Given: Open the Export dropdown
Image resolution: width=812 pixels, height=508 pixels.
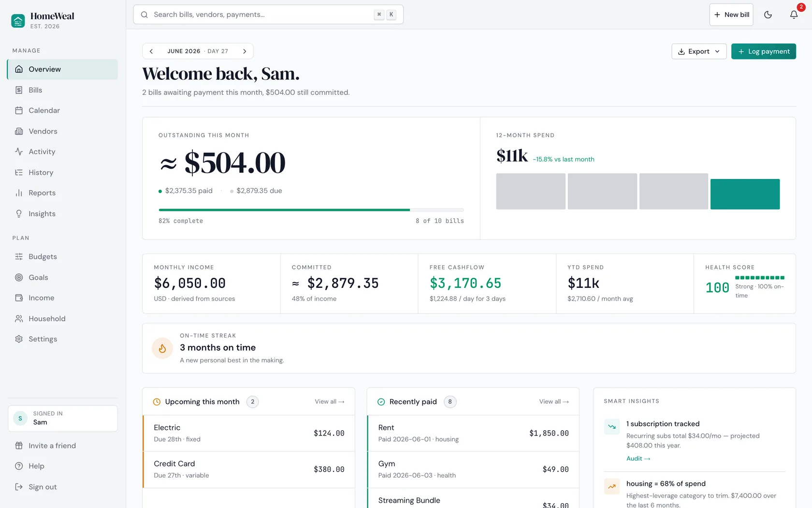Looking at the screenshot, I should [699, 51].
